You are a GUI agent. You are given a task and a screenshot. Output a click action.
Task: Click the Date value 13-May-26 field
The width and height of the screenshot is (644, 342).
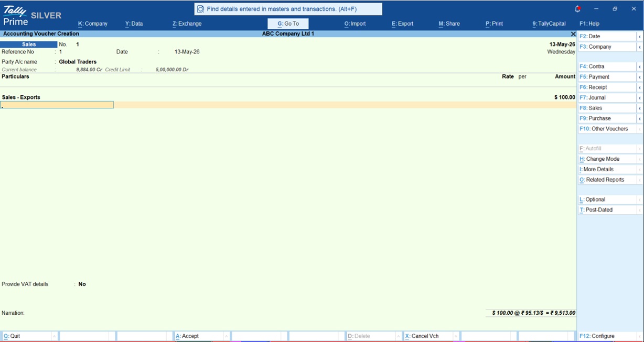[x=187, y=52]
